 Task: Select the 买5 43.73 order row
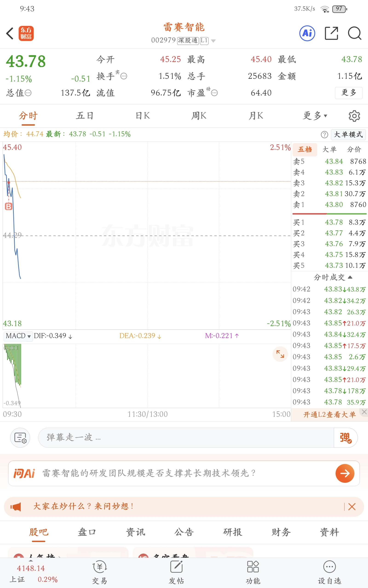click(x=330, y=265)
